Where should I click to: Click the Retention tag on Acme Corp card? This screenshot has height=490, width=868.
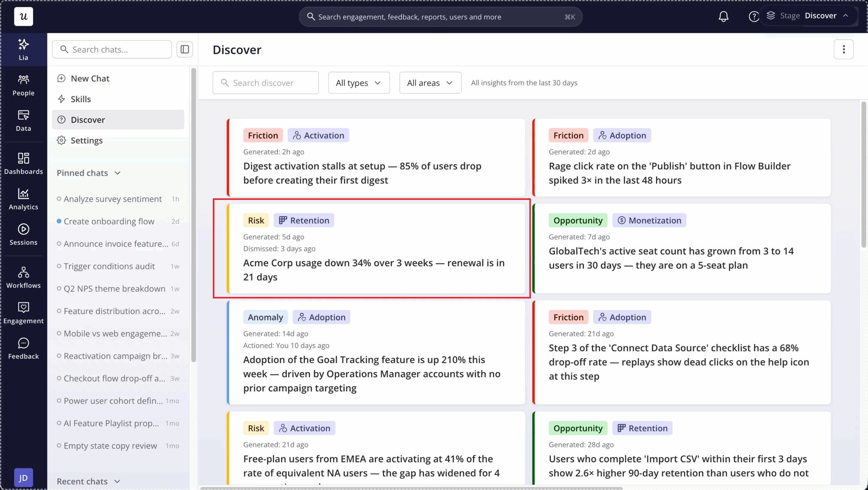304,220
